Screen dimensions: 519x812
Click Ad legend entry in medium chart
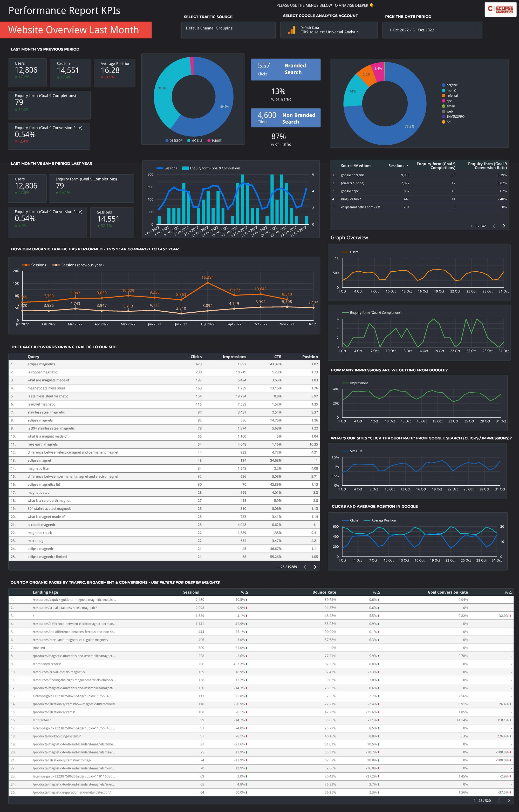click(x=446, y=122)
